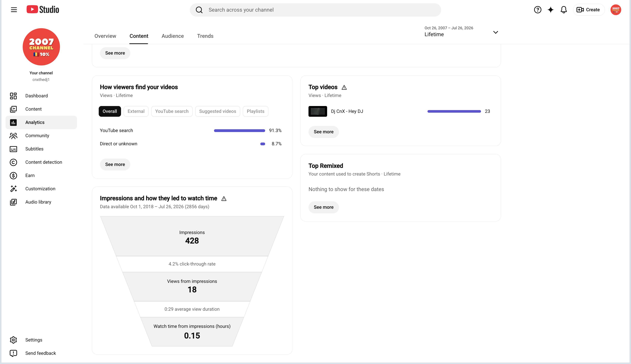Click the warning icon beside Top videos
Image resolution: width=631 pixels, height=364 pixels.
click(x=344, y=87)
